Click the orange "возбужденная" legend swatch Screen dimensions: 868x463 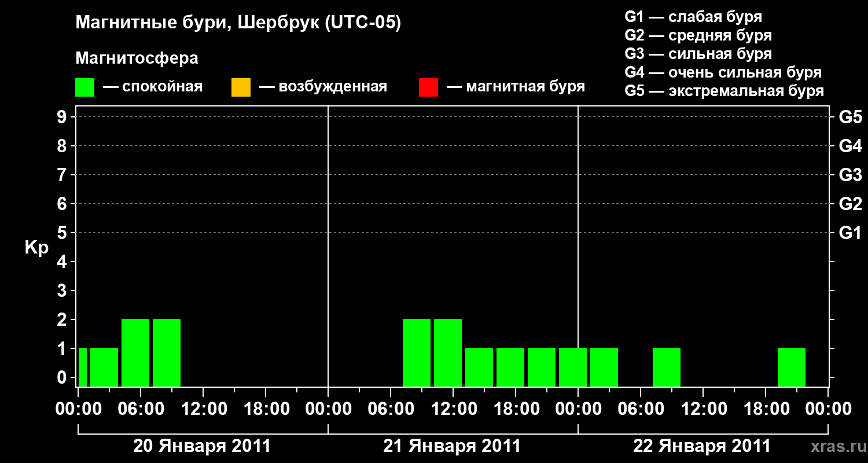tap(241, 87)
